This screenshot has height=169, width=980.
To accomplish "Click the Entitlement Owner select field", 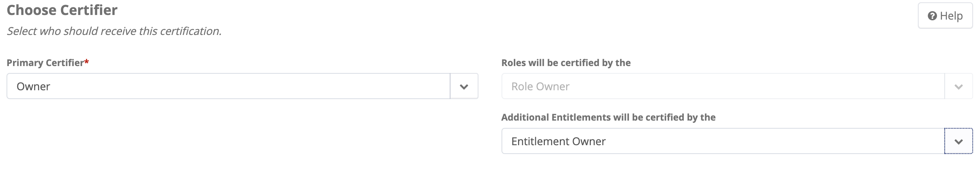I will point(722,141).
